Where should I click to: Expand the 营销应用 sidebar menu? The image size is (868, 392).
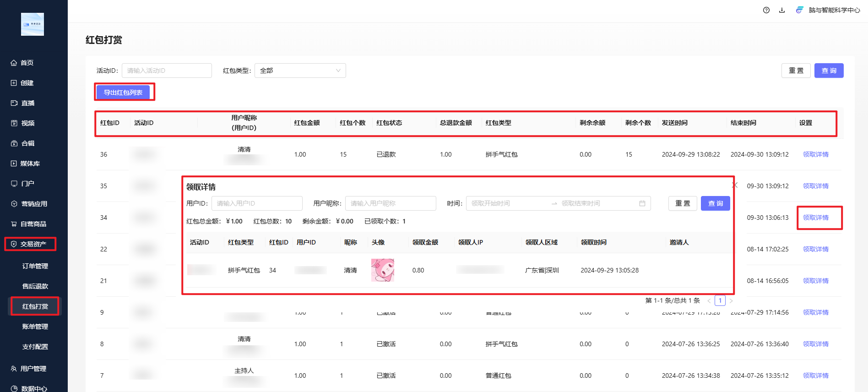tap(34, 204)
